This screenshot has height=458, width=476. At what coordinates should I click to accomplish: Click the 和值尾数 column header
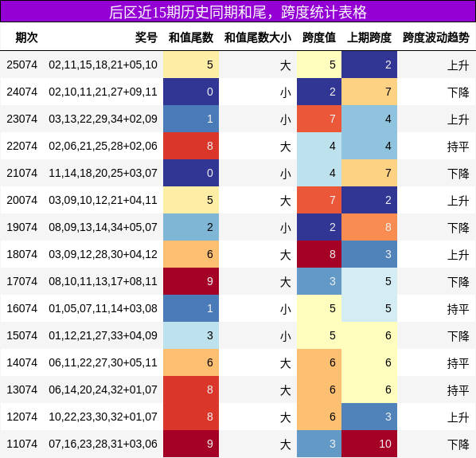click(x=191, y=37)
